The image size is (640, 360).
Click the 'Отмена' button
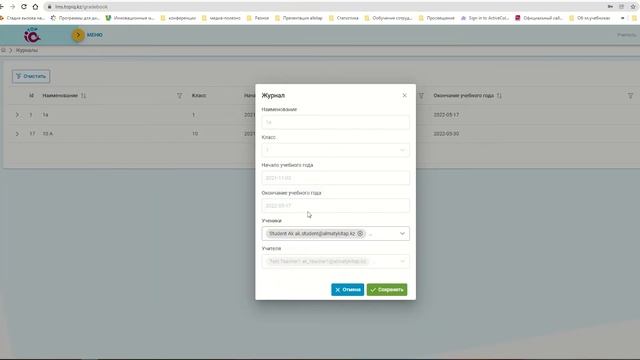point(347,290)
